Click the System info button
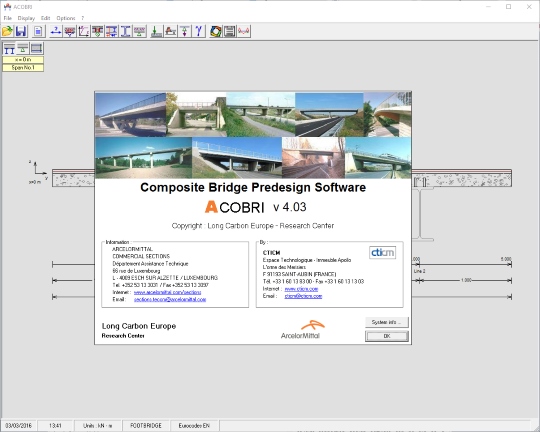Screen dimensions: 540x432 (387, 322)
